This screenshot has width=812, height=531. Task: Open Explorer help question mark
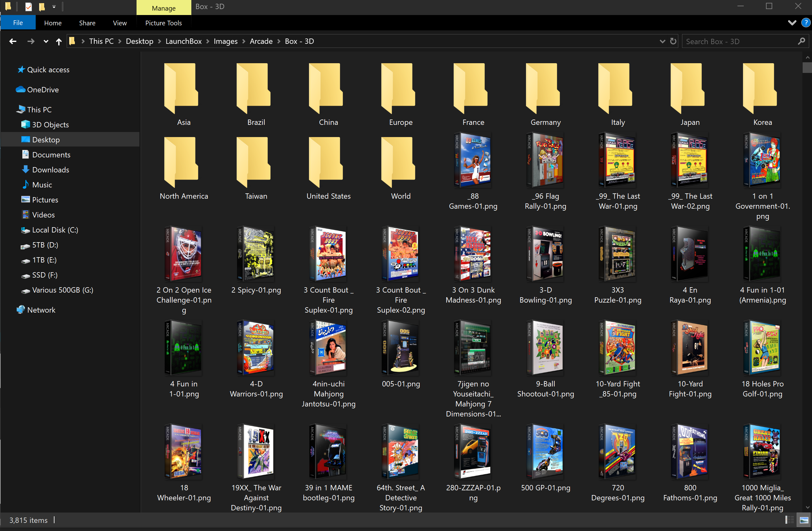coord(805,23)
